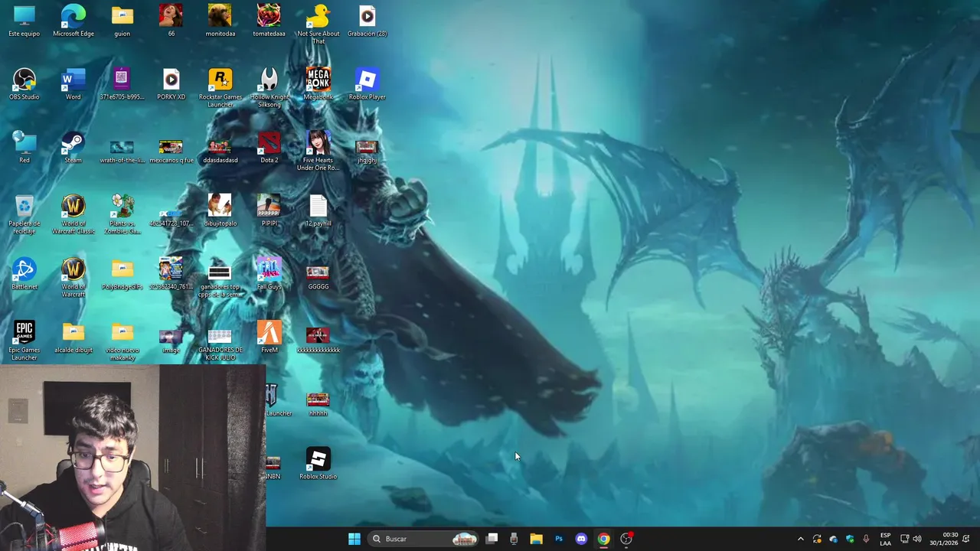
Task: Select the 525362340_761... image file
Action: click(x=171, y=274)
